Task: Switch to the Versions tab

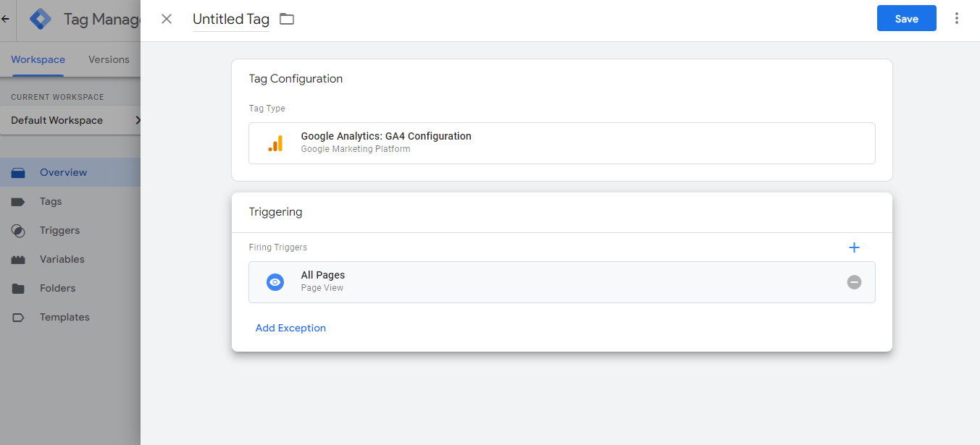Action: 109,59
